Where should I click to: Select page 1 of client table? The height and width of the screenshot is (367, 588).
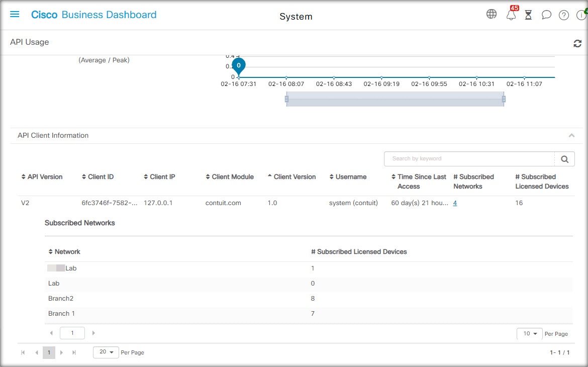(x=49, y=352)
